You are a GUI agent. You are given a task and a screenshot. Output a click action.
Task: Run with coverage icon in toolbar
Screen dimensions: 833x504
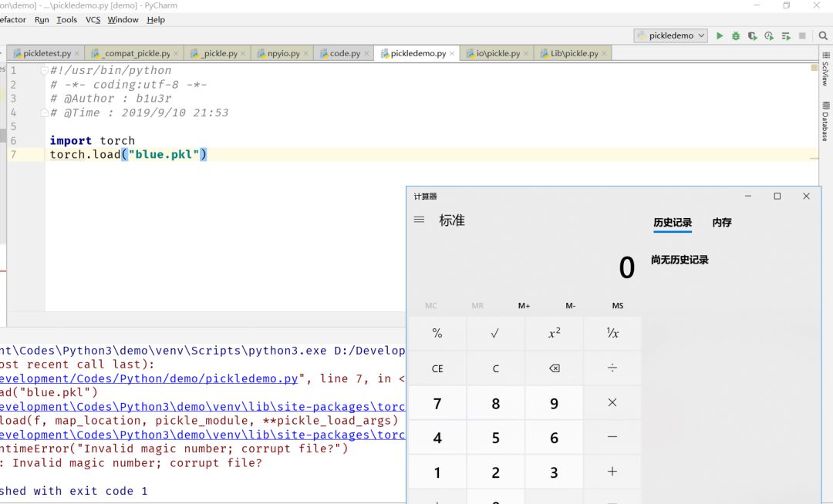click(752, 35)
